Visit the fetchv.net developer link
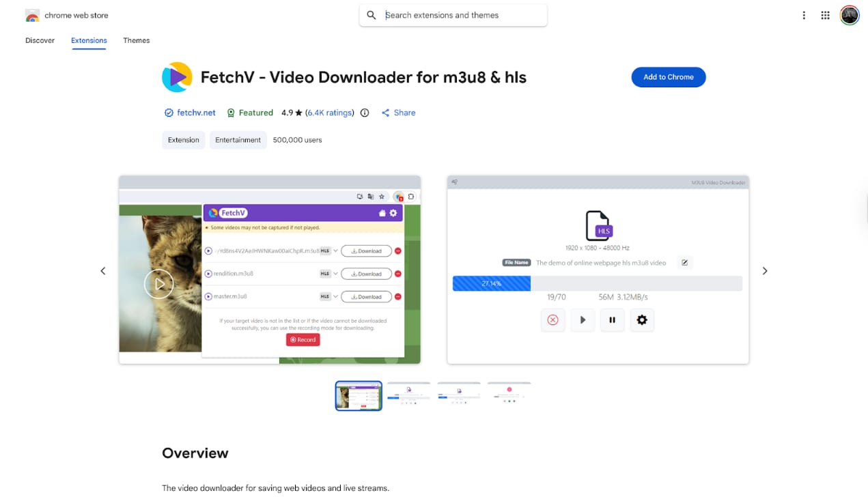Screen dimensions: 868x499 pyautogui.click(x=196, y=113)
